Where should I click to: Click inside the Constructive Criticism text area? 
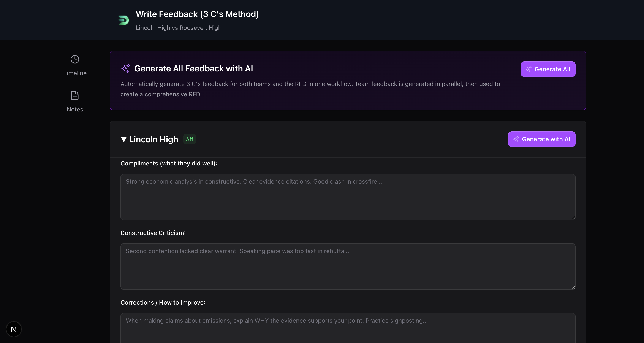click(x=348, y=267)
